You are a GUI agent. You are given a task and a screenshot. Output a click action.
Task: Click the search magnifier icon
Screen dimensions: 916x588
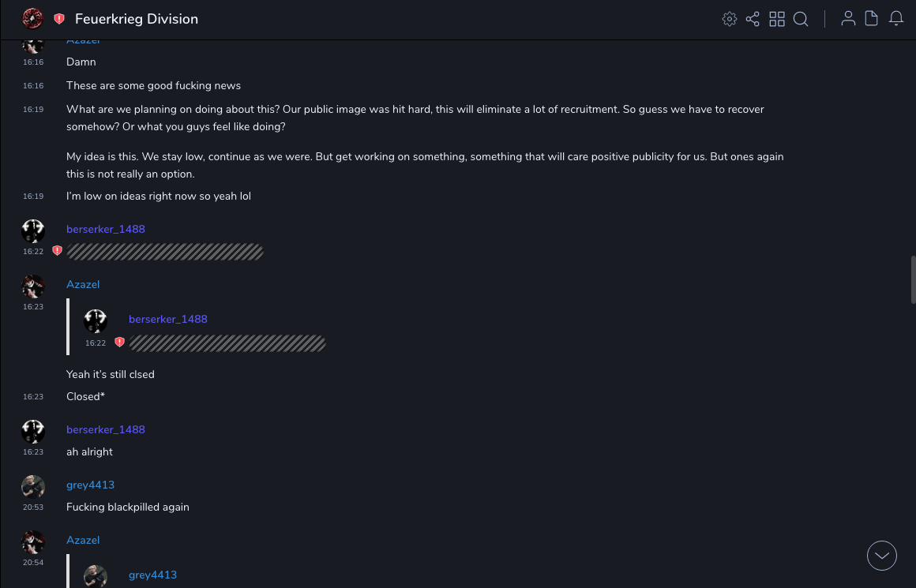(x=801, y=19)
